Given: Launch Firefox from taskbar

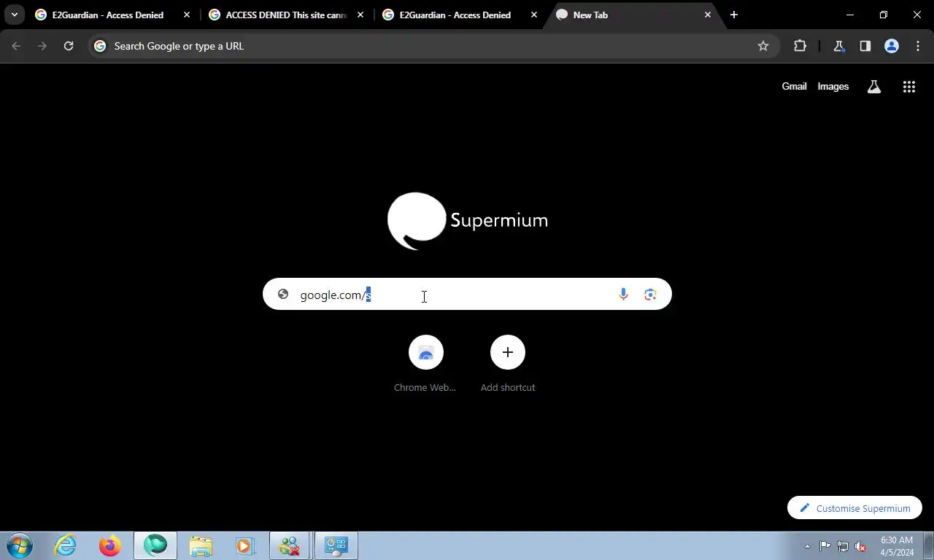Looking at the screenshot, I should [x=110, y=545].
